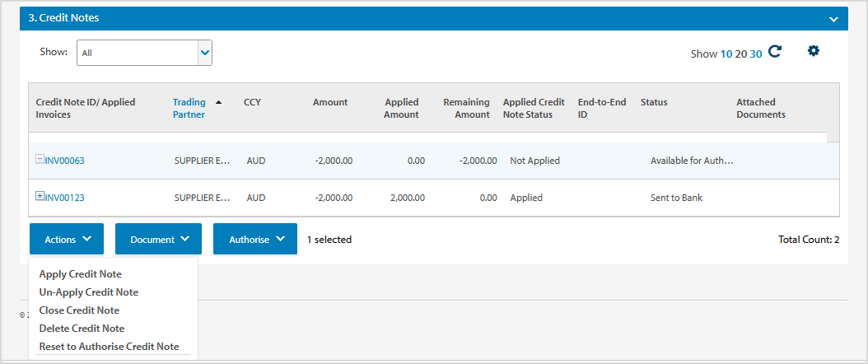Choose Apply Credit Note from Actions menu
This screenshot has width=868, height=364.
(80, 274)
